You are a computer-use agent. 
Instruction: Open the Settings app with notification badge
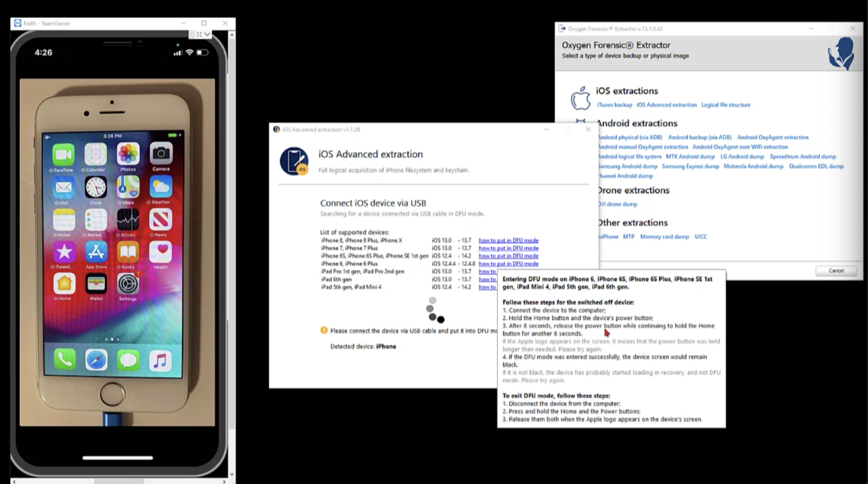128,284
